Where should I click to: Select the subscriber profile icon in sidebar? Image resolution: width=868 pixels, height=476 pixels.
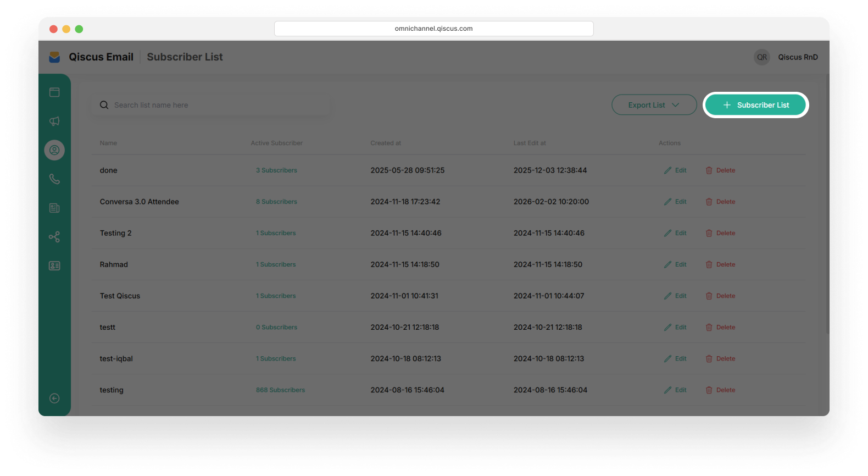pyautogui.click(x=54, y=150)
